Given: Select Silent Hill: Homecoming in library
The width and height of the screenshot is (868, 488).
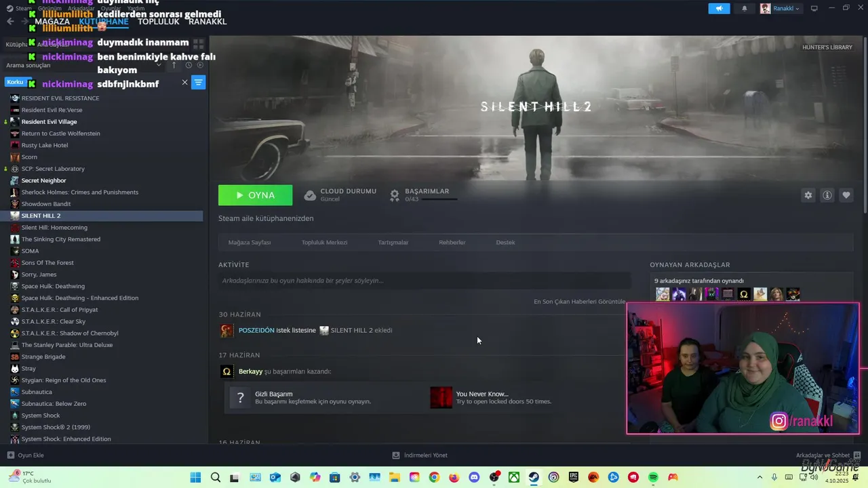Looking at the screenshot, I should coord(54,228).
